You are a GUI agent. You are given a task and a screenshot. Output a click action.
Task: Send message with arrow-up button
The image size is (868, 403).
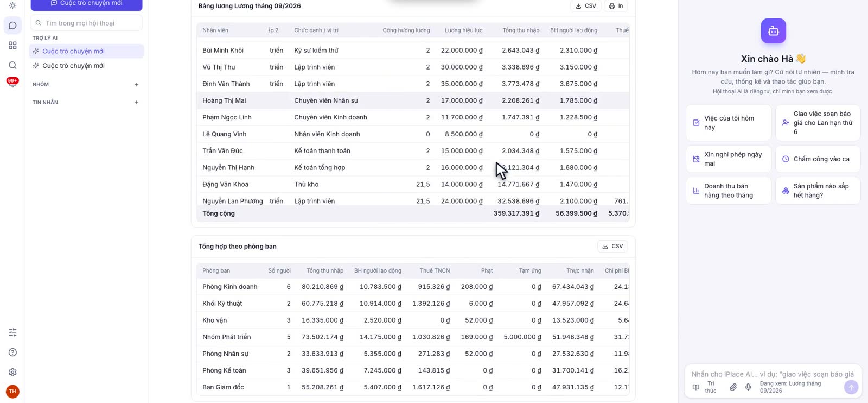[x=851, y=387]
